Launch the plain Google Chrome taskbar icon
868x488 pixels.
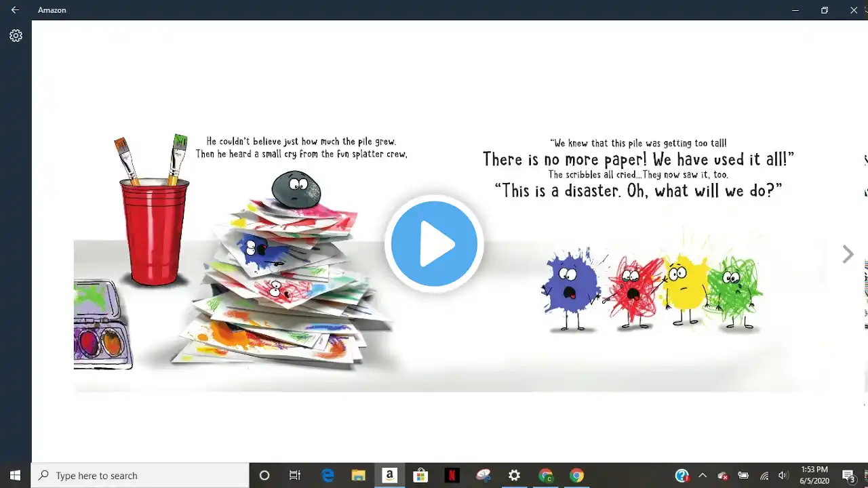(x=576, y=475)
